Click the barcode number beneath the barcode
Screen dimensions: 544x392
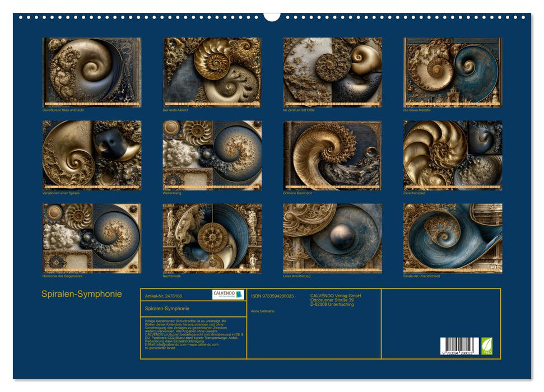pos(458,353)
